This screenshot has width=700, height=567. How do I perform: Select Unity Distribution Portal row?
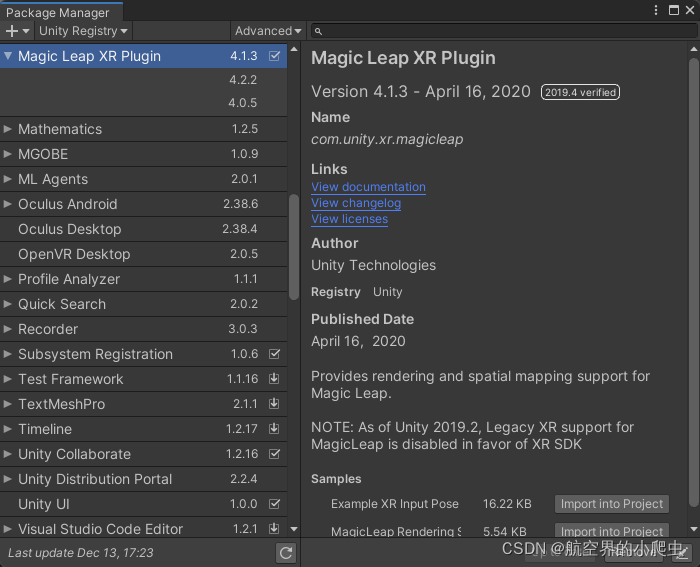point(143,479)
